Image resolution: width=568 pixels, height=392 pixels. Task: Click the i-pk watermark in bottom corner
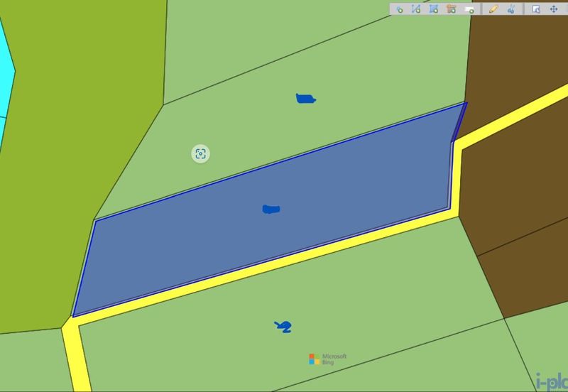tap(551, 382)
